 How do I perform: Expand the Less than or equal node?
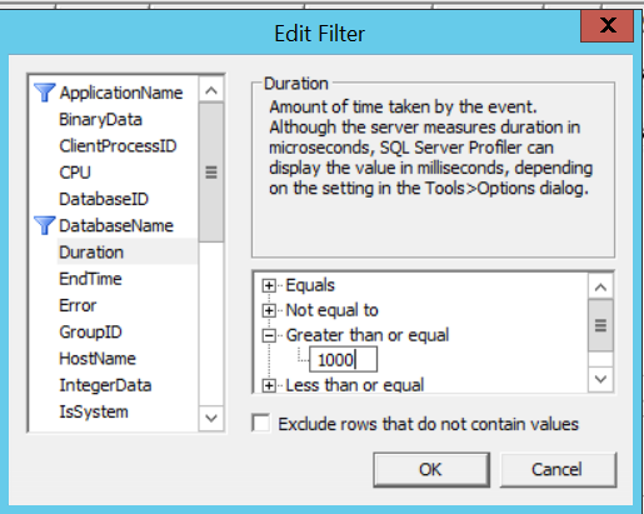pyautogui.click(x=269, y=385)
